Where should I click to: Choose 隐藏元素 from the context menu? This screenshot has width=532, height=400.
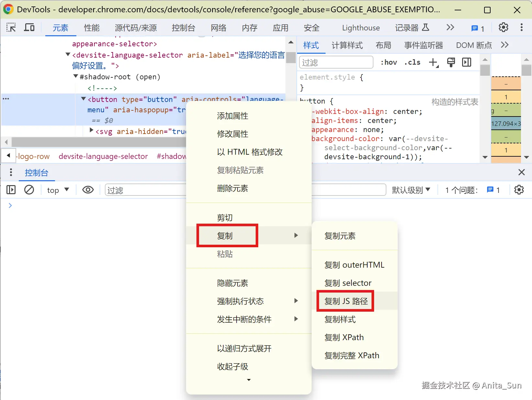point(249,283)
